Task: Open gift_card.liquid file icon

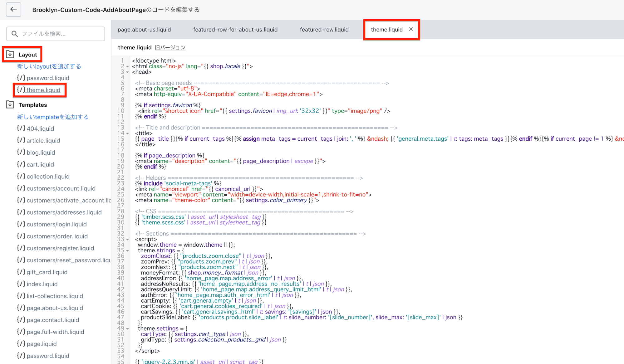Action: click(21, 272)
